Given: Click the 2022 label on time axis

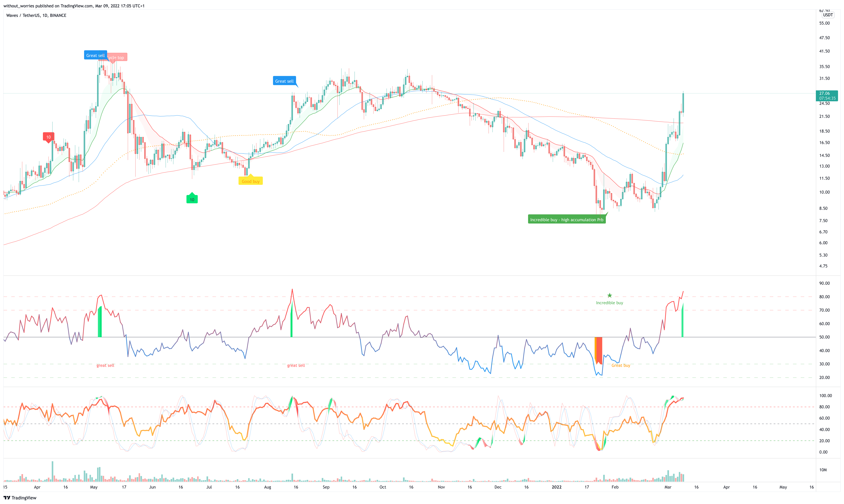Looking at the screenshot, I should [557, 487].
